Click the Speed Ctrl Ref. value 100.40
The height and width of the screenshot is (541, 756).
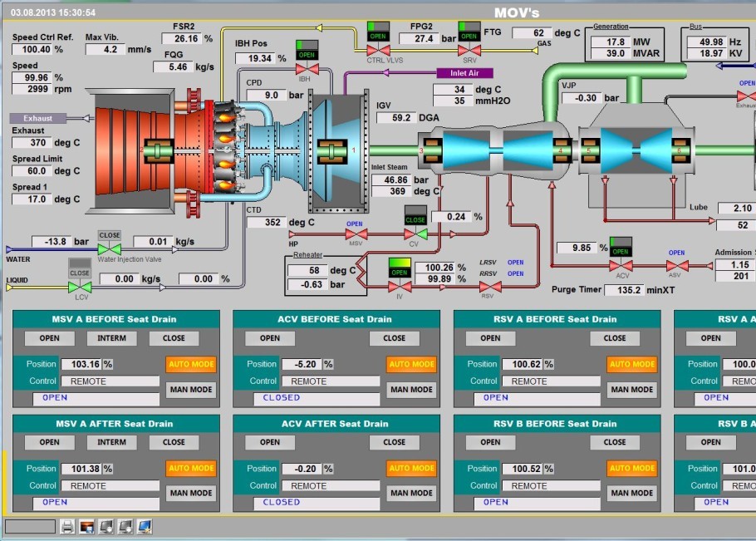pyautogui.click(x=32, y=49)
